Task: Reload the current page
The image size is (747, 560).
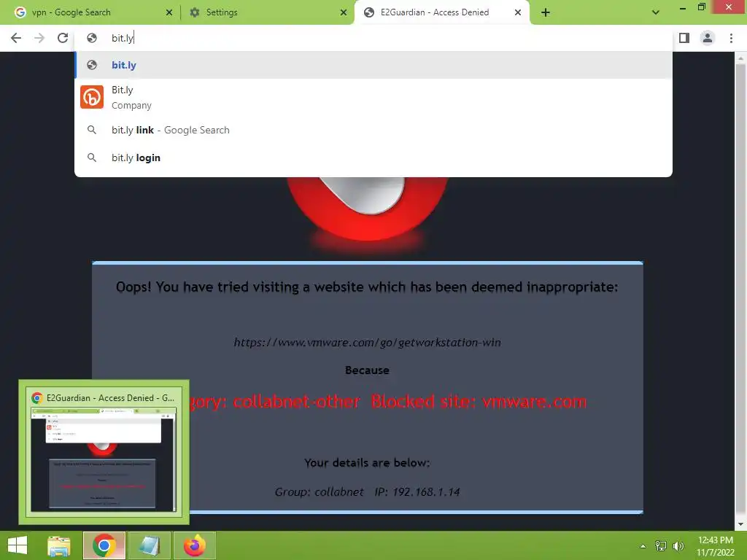Action: pyautogui.click(x=63, y=38)
